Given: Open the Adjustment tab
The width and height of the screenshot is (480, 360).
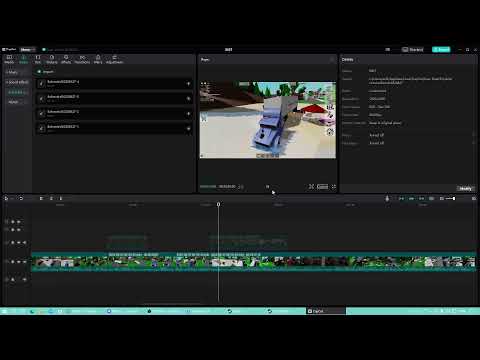Looking at the screenshot, I should pos(115,59).
